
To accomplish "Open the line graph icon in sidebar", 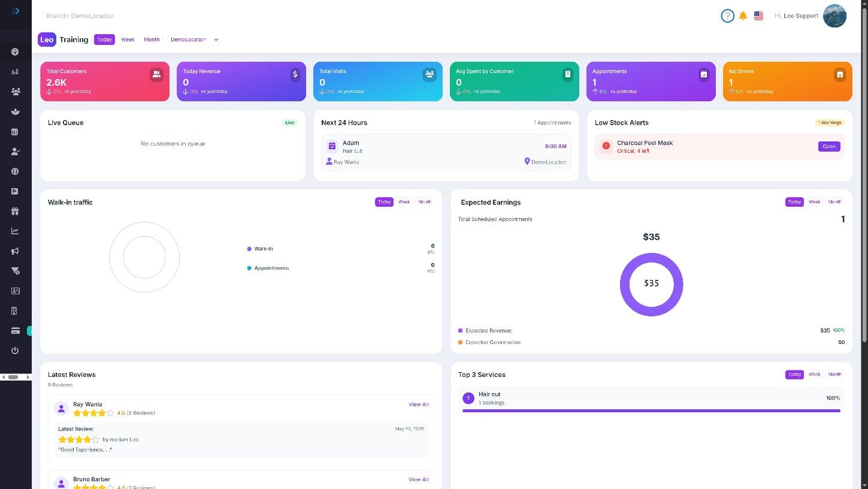I will click(x=15, y=231).
